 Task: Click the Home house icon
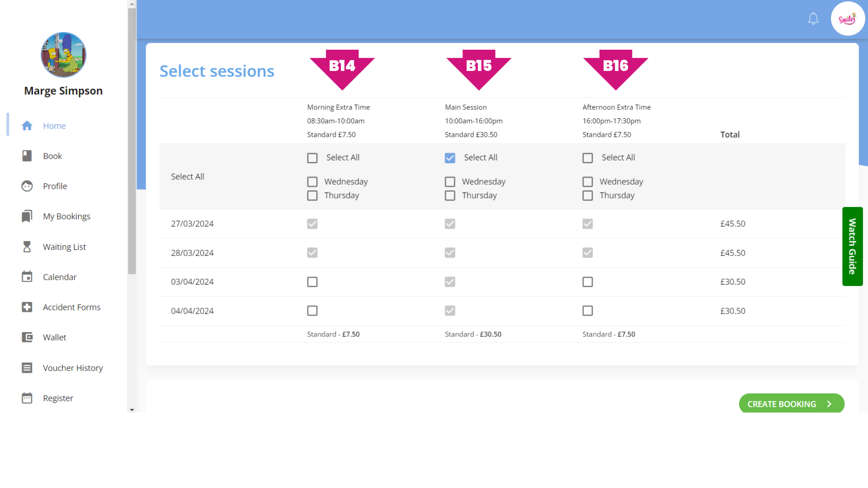click(x=27, y=126)
